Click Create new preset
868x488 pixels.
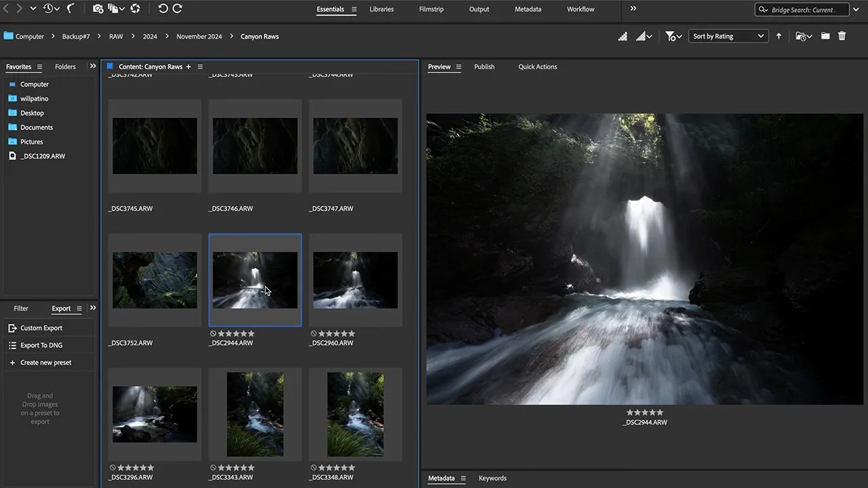(x=45, y=363)
